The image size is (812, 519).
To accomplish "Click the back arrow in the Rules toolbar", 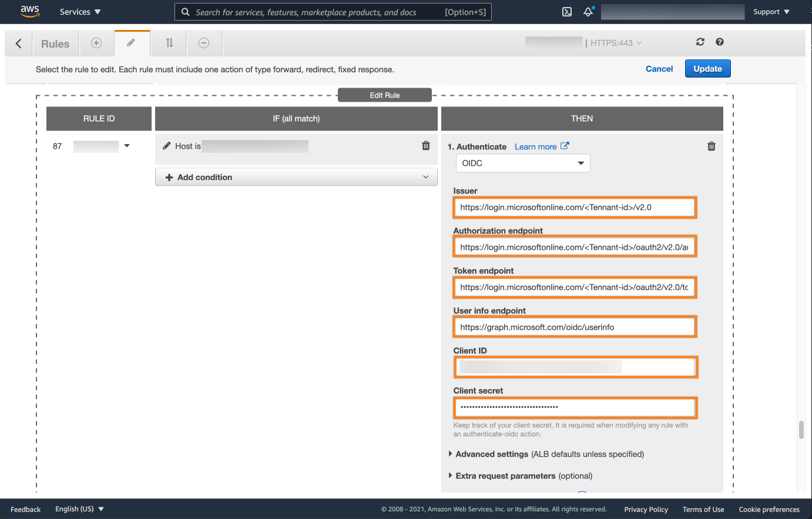I will click(19, 43).
